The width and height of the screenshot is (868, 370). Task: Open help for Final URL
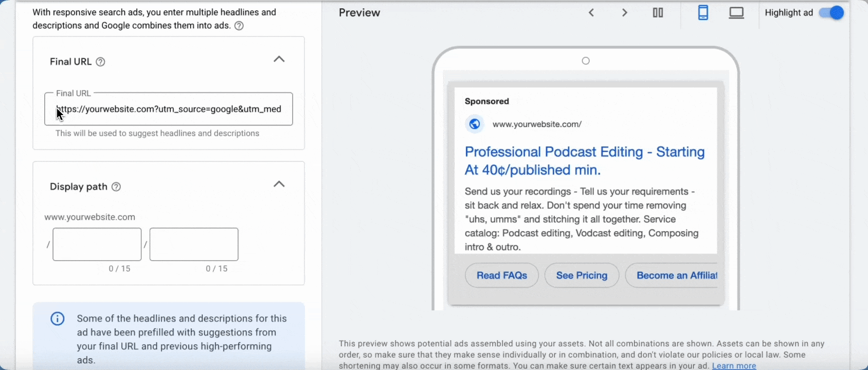[101, 62]
